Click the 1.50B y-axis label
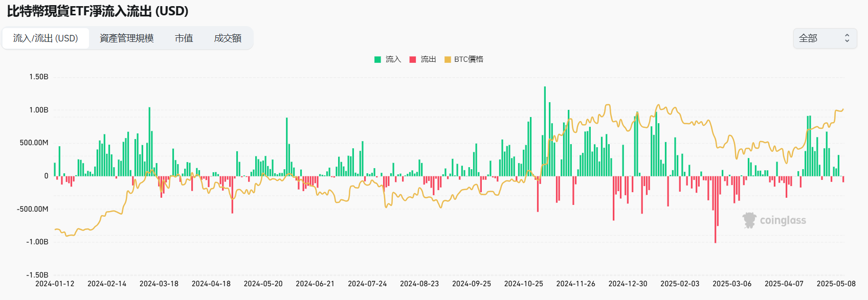Screen dimensions: 868x300 pos(39,77)
